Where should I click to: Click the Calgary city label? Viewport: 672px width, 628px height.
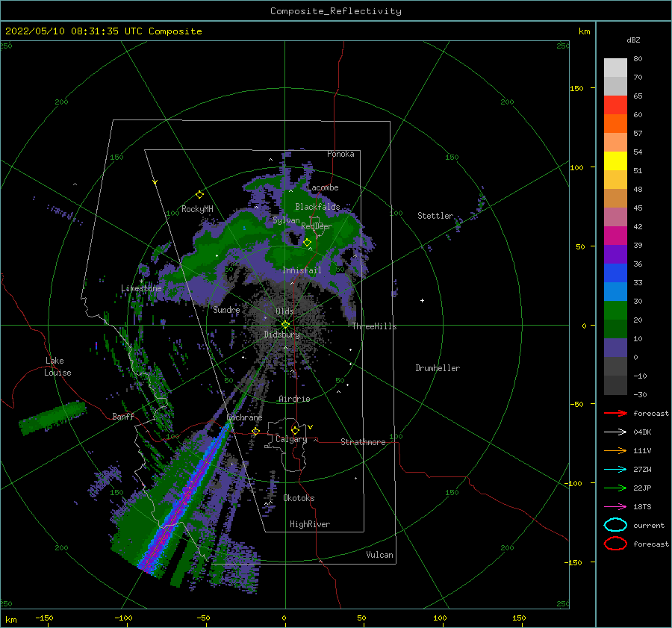coord(291,439)
